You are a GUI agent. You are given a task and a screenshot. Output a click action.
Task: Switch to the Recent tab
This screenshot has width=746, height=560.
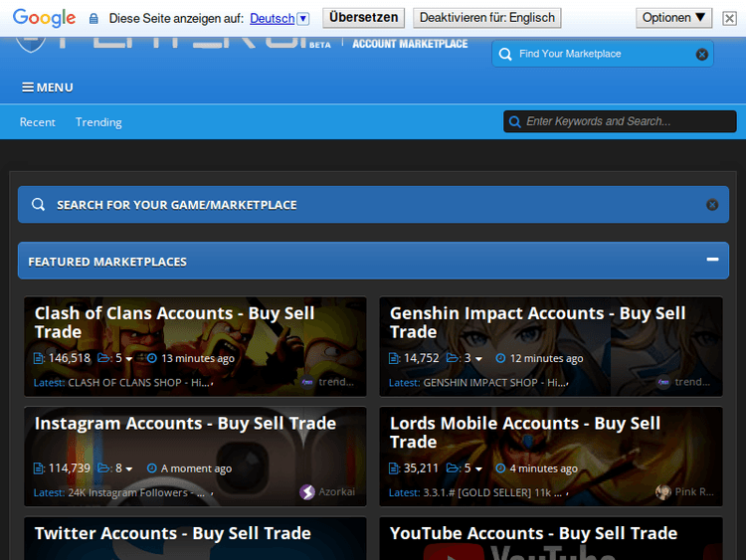click(x=38, y=122)
